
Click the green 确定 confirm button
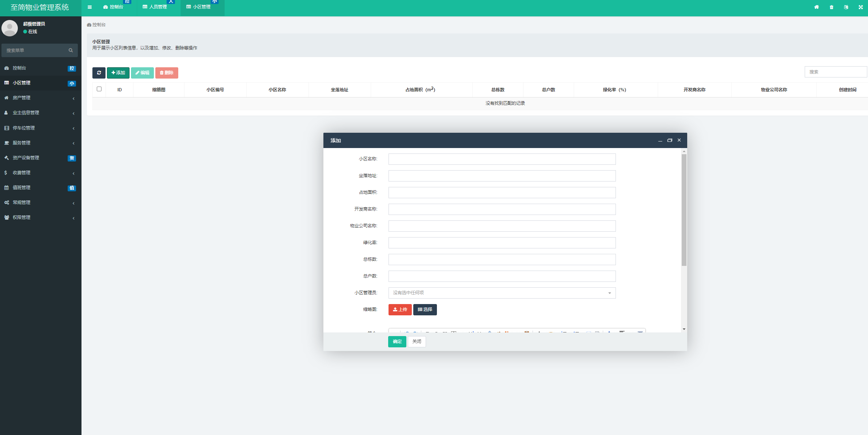397,342
